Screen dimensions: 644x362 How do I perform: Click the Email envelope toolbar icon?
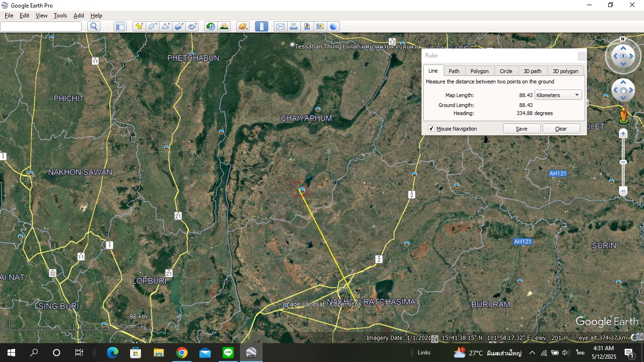[x=281, y=26]
